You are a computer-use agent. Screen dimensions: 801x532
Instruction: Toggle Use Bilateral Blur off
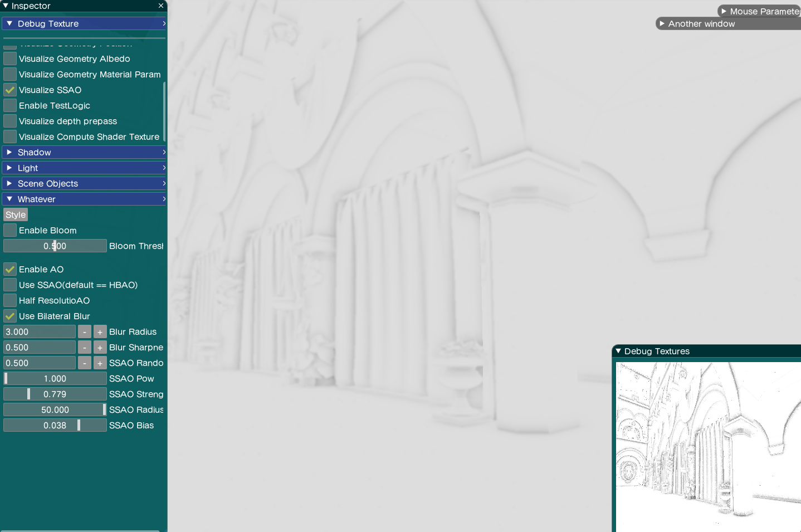pos(10,316)
